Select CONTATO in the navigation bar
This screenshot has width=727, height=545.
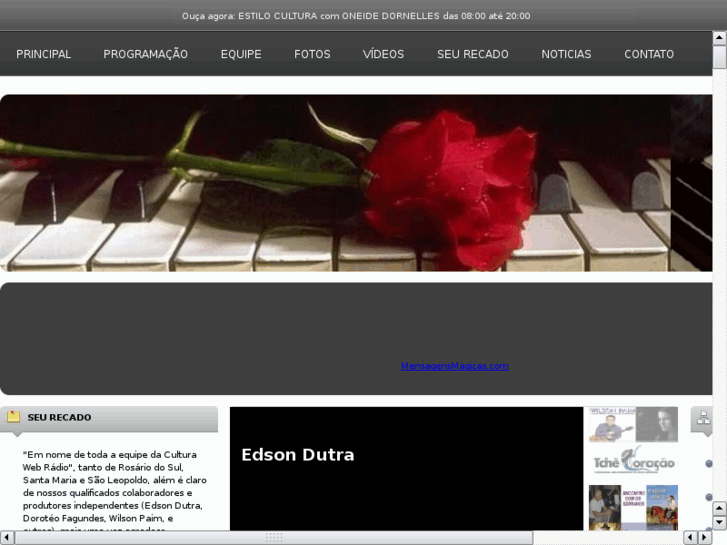point(649,54)
